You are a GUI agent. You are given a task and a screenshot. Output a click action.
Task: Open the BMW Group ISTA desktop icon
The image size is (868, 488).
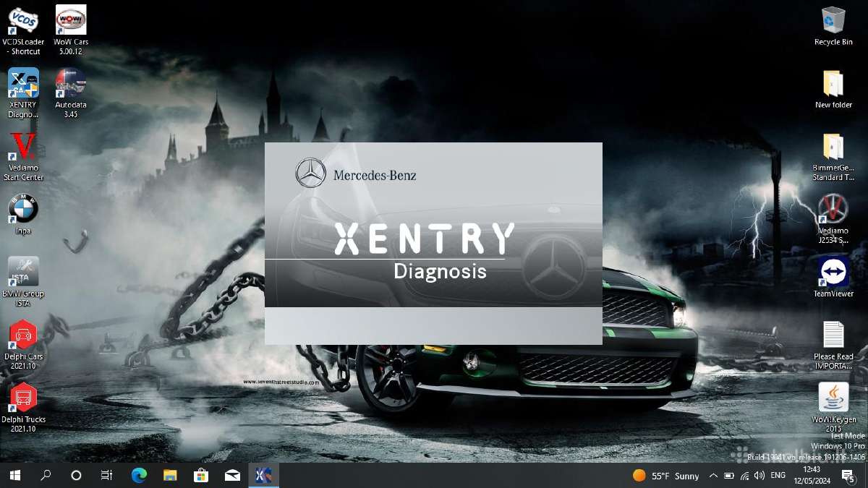[x=23, y=282]
